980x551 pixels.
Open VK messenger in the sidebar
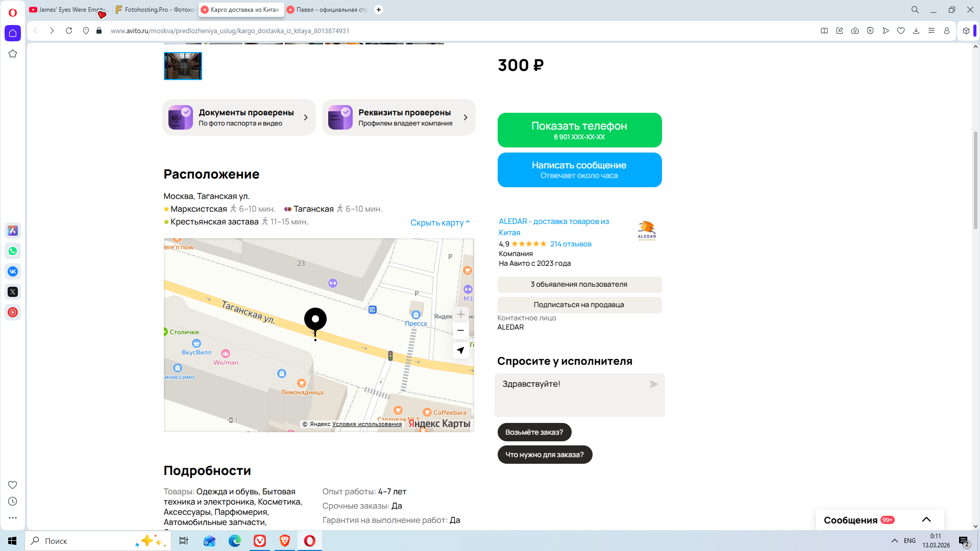[13, 271]
